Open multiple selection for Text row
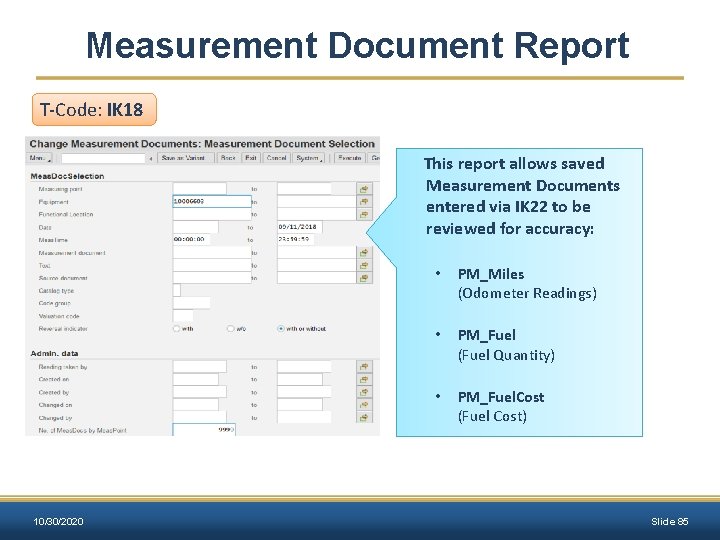The height and width of the screenshot is (540, 720). point(364,265)
